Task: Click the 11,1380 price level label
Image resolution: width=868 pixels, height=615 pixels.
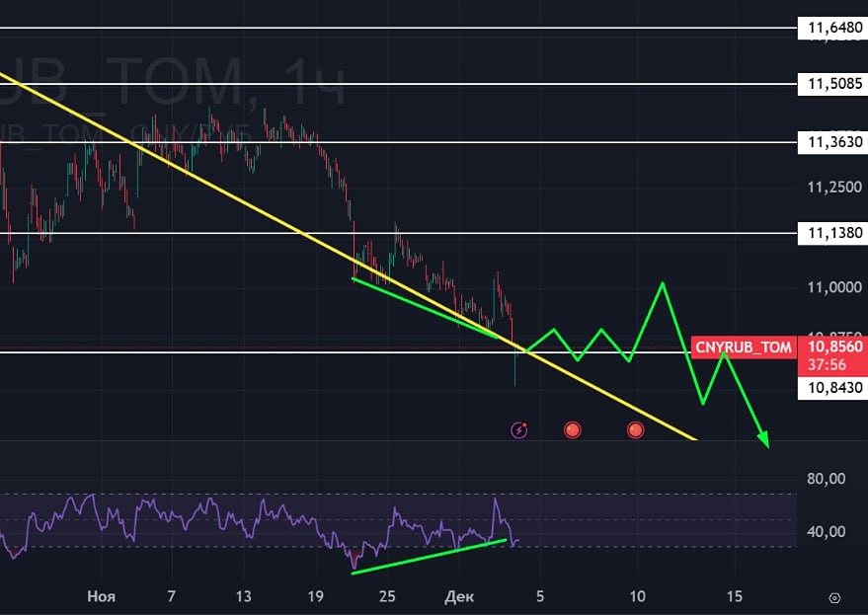Action: coord(832,233)
